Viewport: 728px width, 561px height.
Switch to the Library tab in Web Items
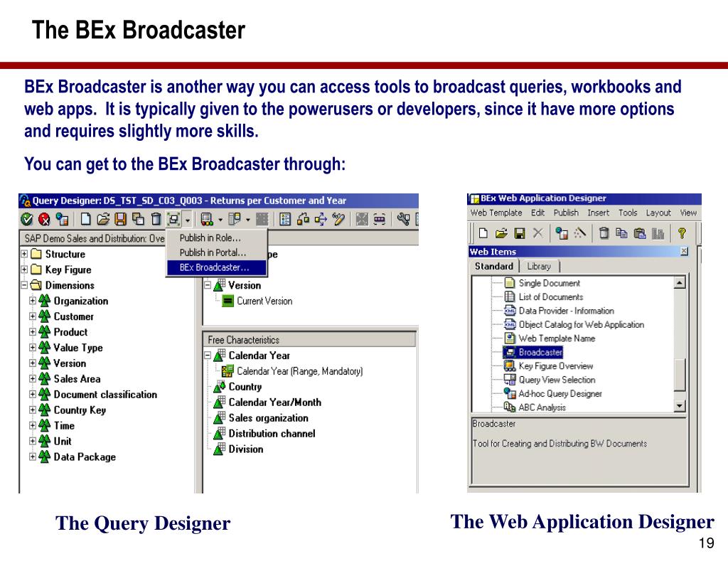539,267
